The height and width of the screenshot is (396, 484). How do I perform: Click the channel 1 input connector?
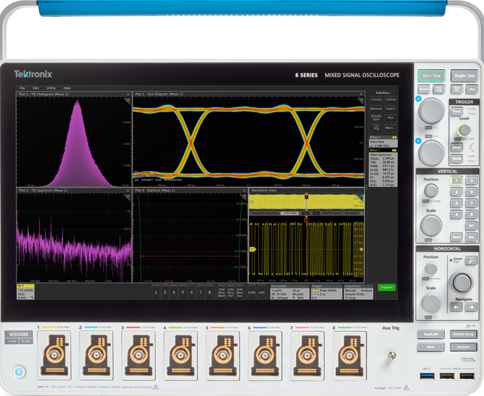click(54, 355)
